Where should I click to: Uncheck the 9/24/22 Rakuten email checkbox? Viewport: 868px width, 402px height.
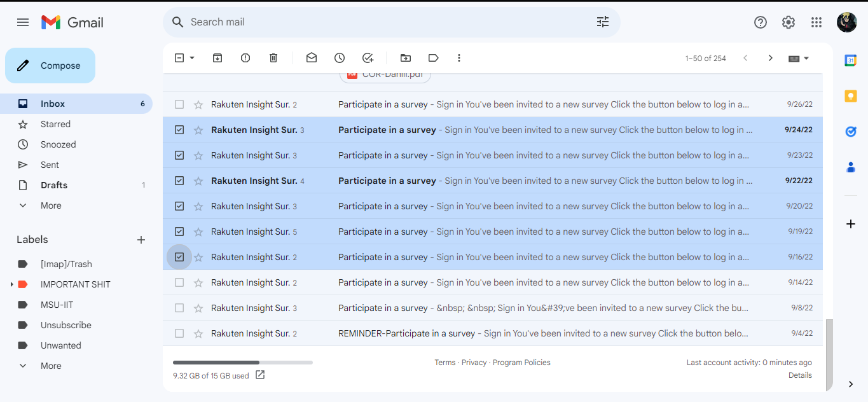(x=179, y=130)
